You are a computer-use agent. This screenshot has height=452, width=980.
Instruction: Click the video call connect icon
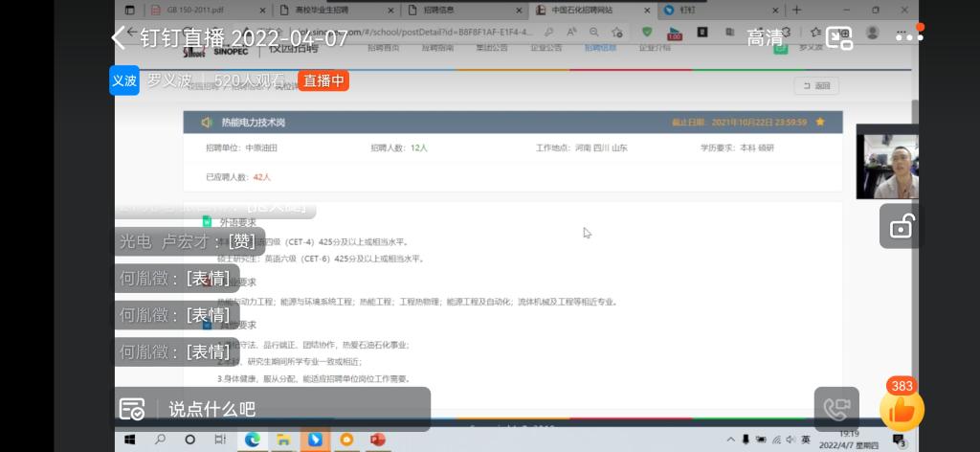pyautogui.click(x=836, y=410)
